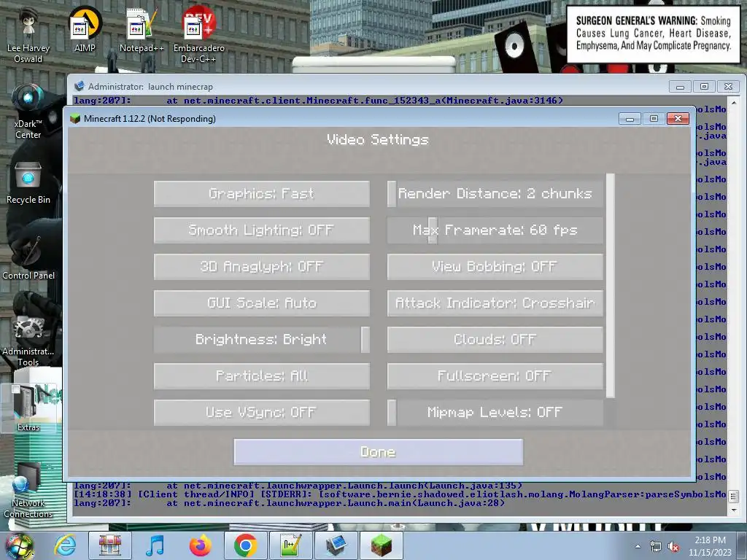Select the Network Connections desktop icon
The width and height of the screenshot is (747, 560).
point(28,491)
